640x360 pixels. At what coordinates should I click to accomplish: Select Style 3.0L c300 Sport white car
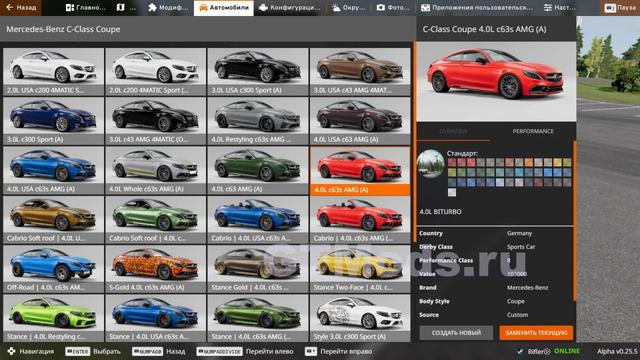[360, 318]
